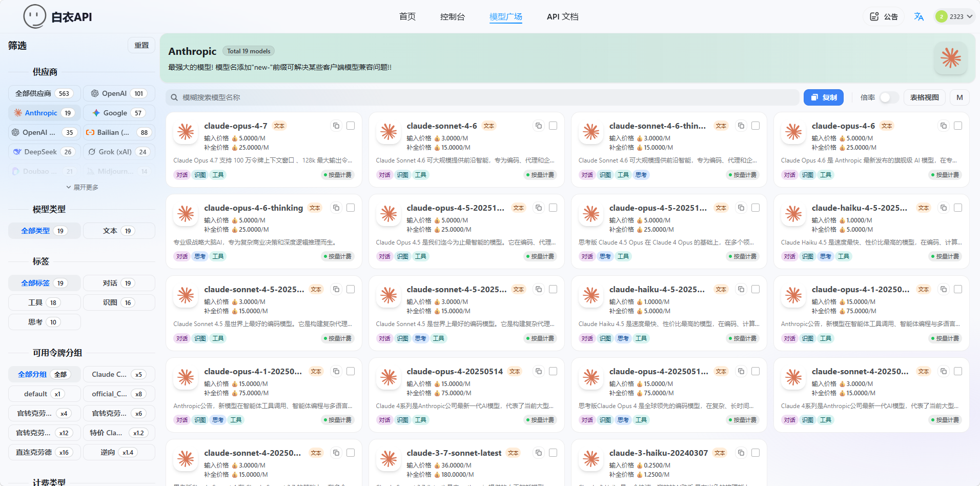Click the M button beside 表格视图

tap(959, 97)
